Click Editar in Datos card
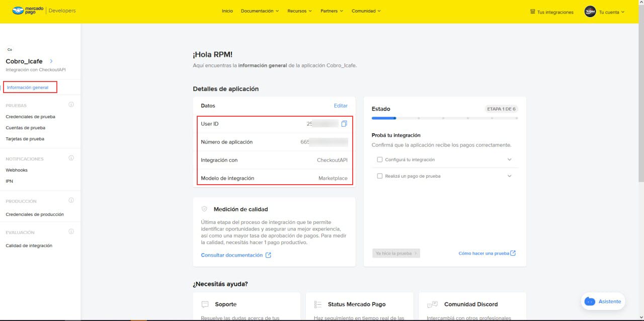Screen dimensions: 644x321 coord(341,106)
